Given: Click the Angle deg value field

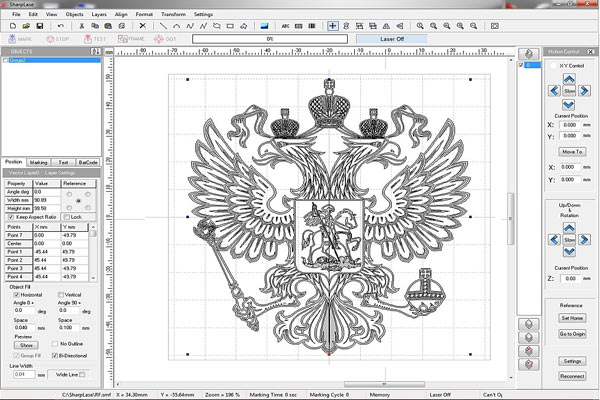Looking at the screenshot, I should pyautogui.click(x=46, y=192).
